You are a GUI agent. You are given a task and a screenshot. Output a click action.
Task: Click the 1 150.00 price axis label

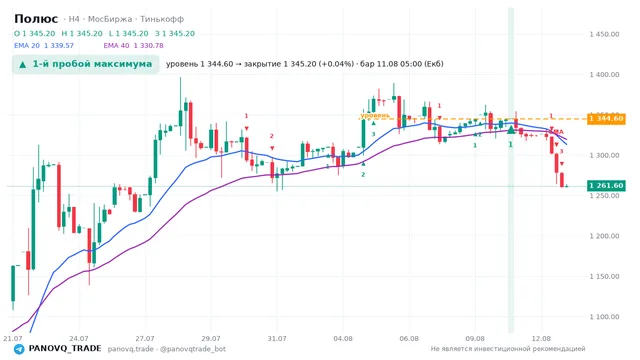click(604, 277)
